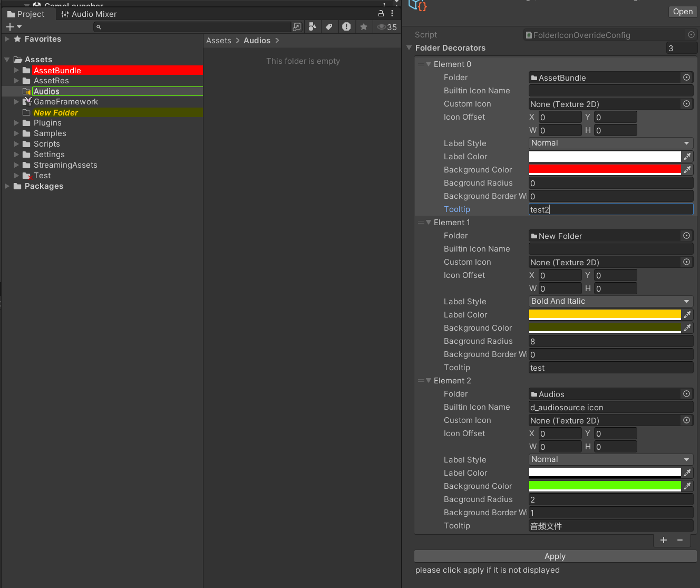700x588 pixels.
Task: Grab the Element 0 reorder handle
Action: click(x=421, y=64)
